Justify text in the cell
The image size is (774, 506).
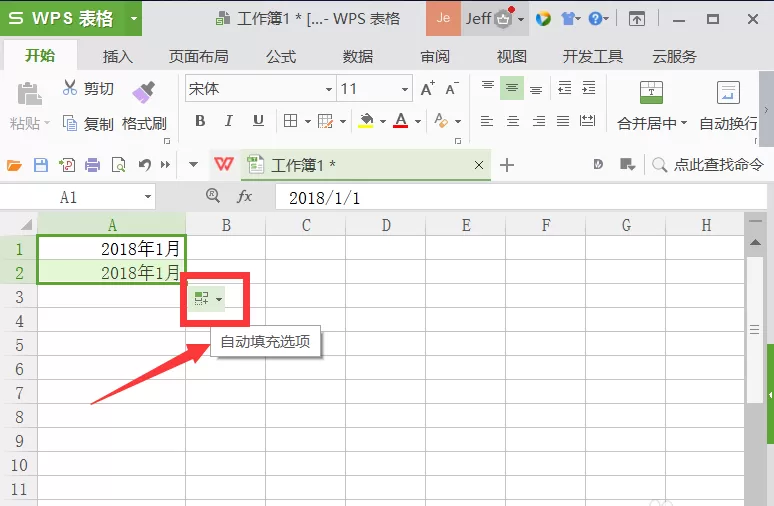coord(563,121)
